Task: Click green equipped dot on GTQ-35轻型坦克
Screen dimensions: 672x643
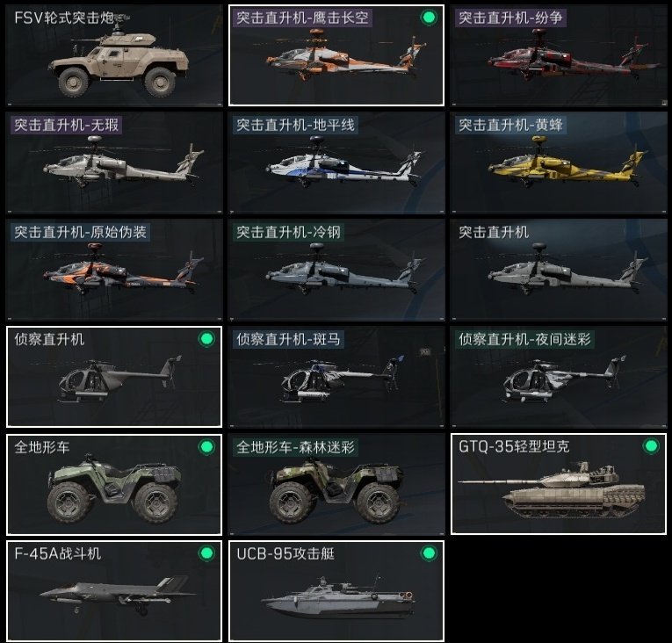Action: coord(651,446)
